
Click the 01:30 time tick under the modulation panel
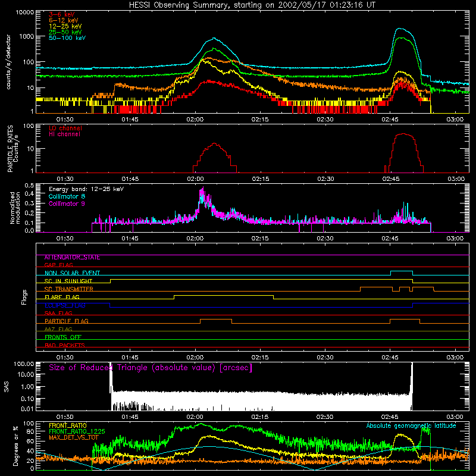(x=65, y=239)
